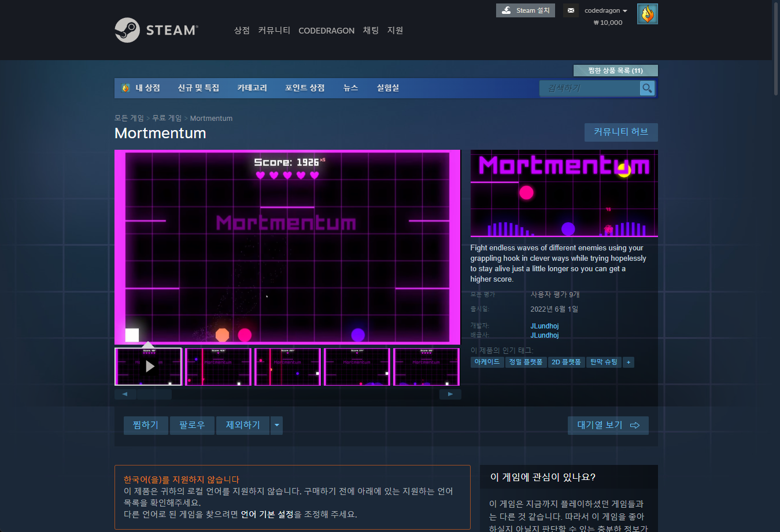The image size is (780, 532).
Task: Select the 2D 플랫폼 tag
Action: (x=566, y=362)
